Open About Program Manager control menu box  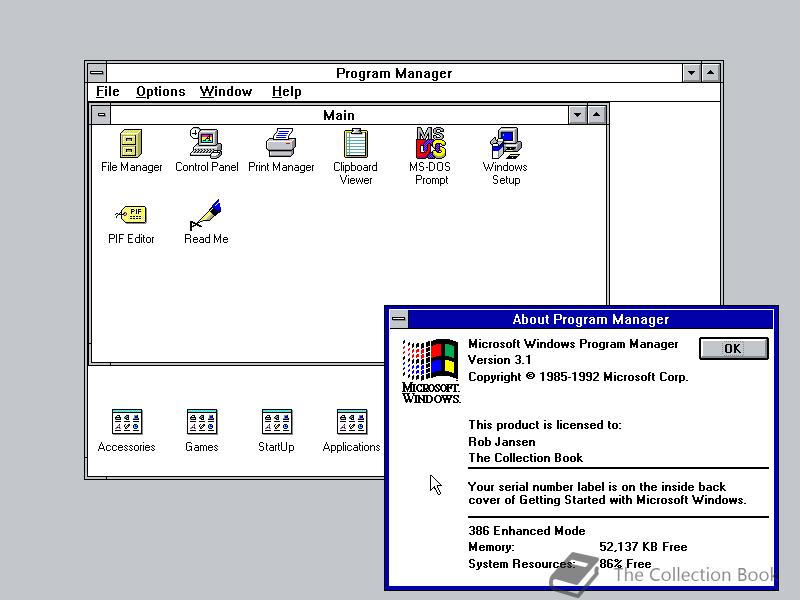[x=399, y=319]
